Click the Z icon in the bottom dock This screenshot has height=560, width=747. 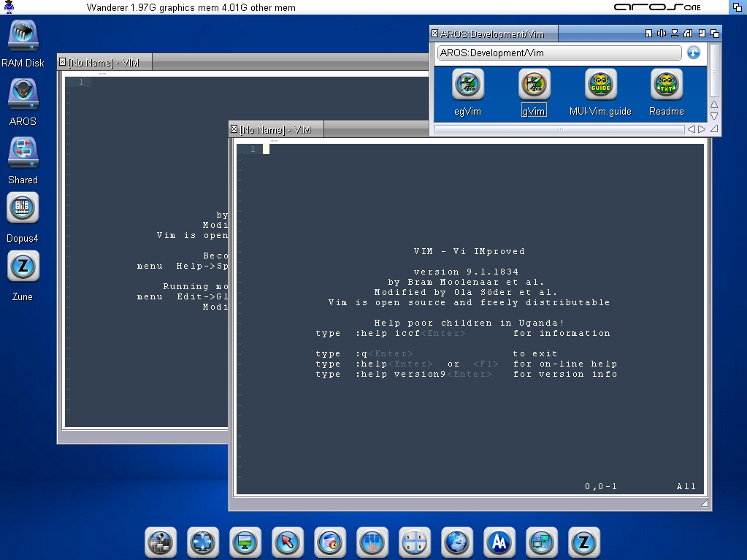tap(583, 542)
